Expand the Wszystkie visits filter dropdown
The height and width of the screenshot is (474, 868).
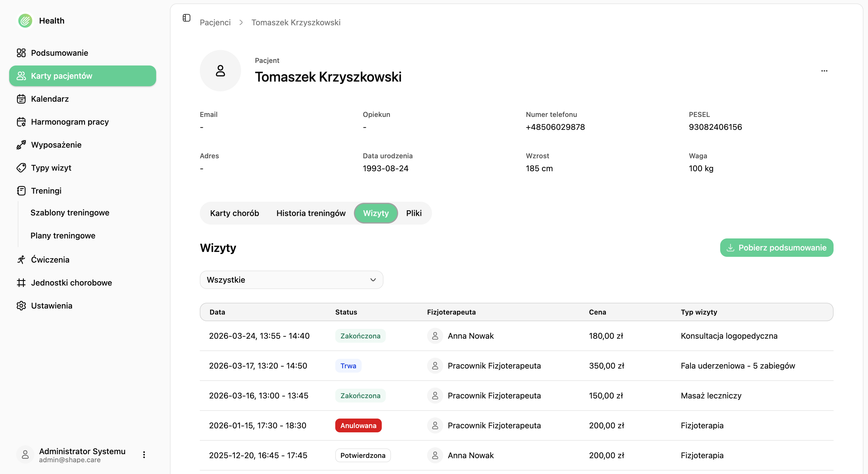pyautogui.click(x=291, y=280)
